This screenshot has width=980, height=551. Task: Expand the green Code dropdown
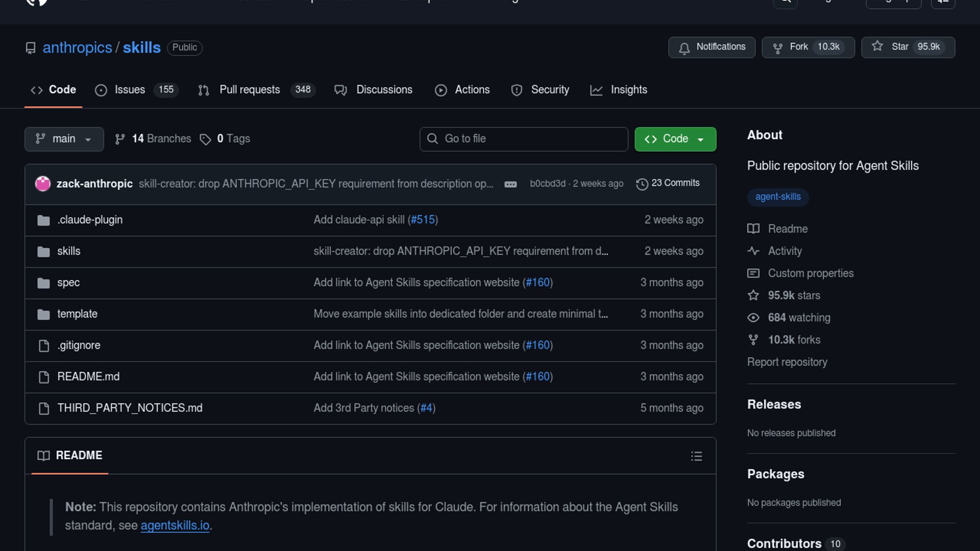point(675,139)
